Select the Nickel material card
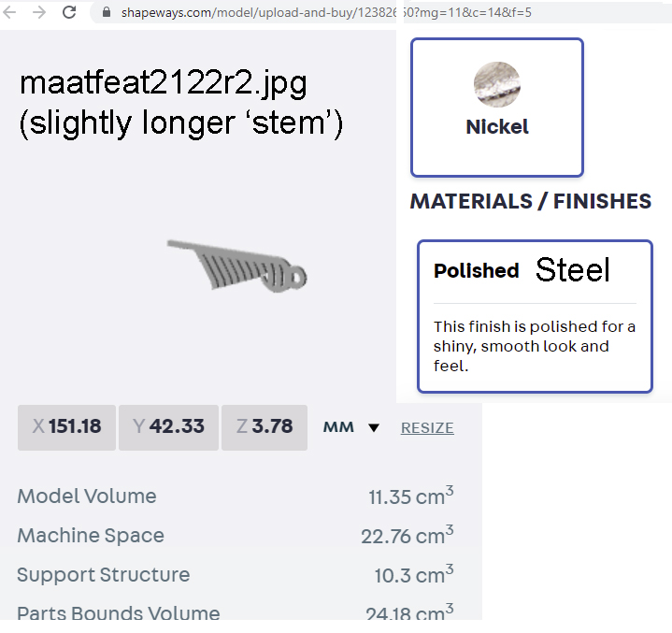 tap(497, 108)
